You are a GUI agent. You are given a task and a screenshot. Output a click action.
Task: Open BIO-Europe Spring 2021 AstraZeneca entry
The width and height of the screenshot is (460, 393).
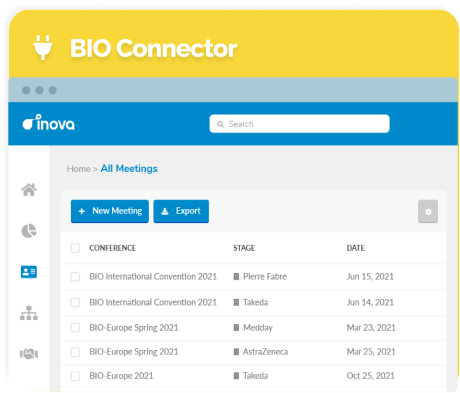pos(134,352)
